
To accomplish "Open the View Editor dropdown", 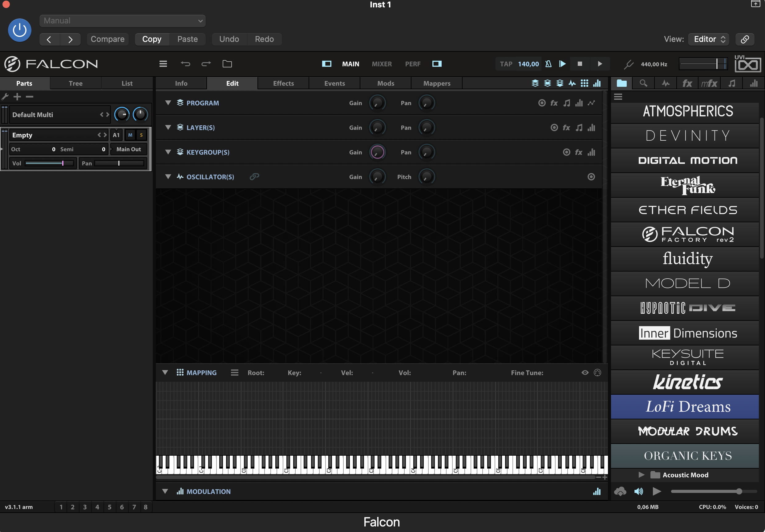I will 709,39.
